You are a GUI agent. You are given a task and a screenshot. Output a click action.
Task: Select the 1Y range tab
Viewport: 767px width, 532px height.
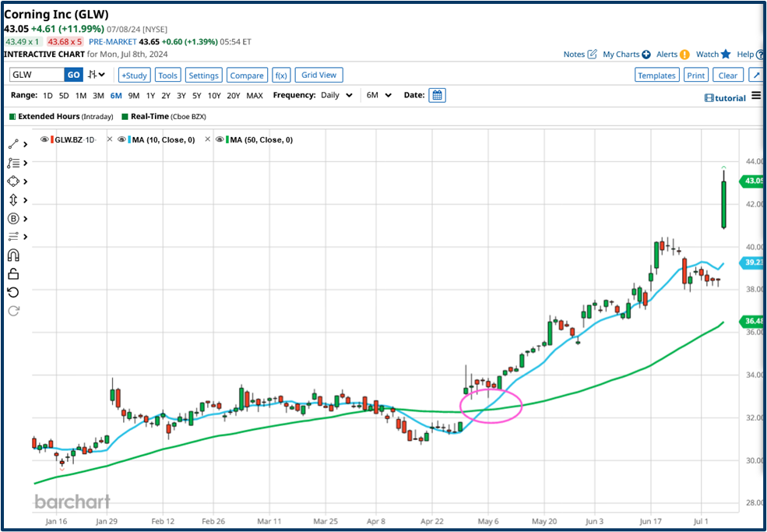coord(150,95)
